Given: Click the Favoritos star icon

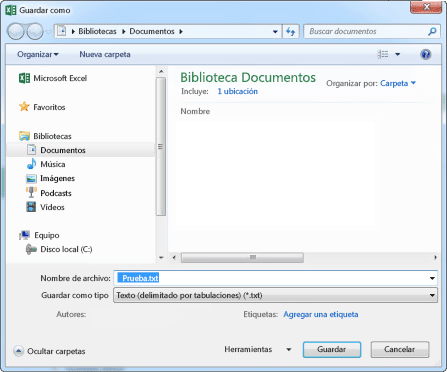Looking at the screenshot, I should tap(24, 107).
